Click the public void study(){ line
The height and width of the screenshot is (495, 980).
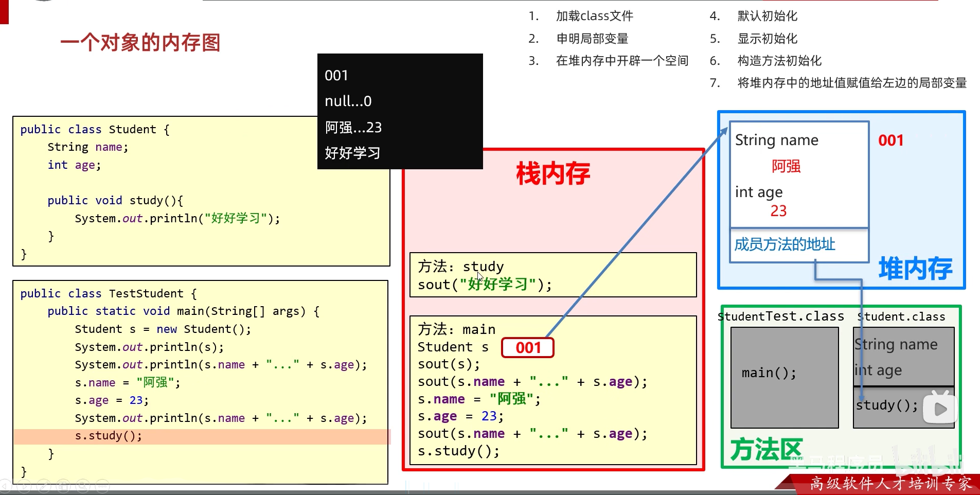pyautogui.click(x=115, y=201)
